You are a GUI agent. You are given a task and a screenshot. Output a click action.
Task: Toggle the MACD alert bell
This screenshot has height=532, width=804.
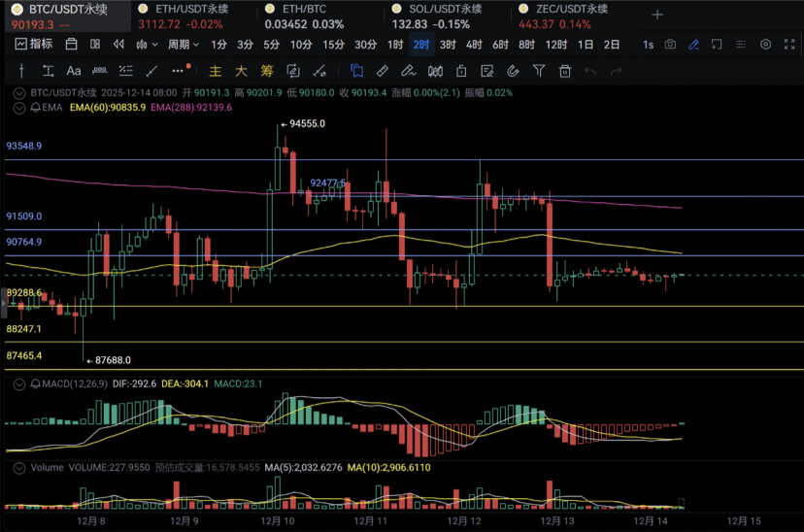click(36, 384)
